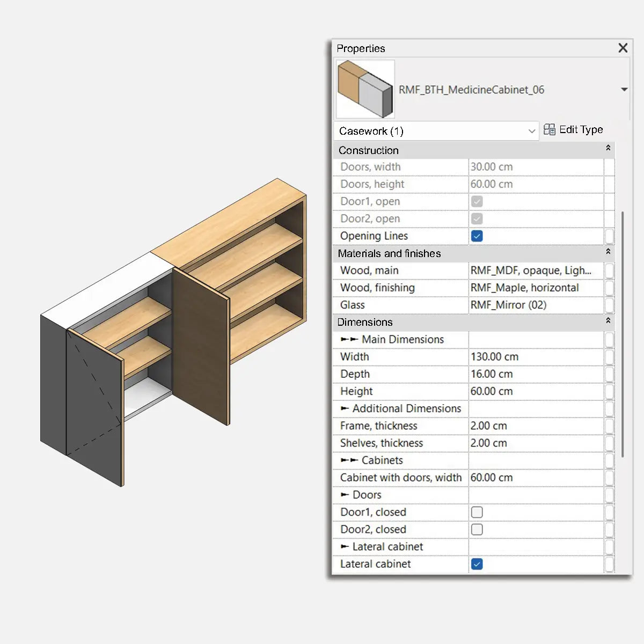The width and height of the screenshot is (644, 644).
Task: Click the Shelves, thickness value field
Action: [x=536, y=443]
